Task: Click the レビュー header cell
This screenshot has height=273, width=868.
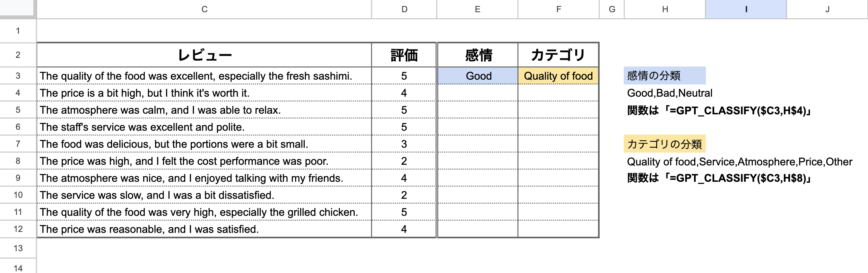Action: (204, 55)
